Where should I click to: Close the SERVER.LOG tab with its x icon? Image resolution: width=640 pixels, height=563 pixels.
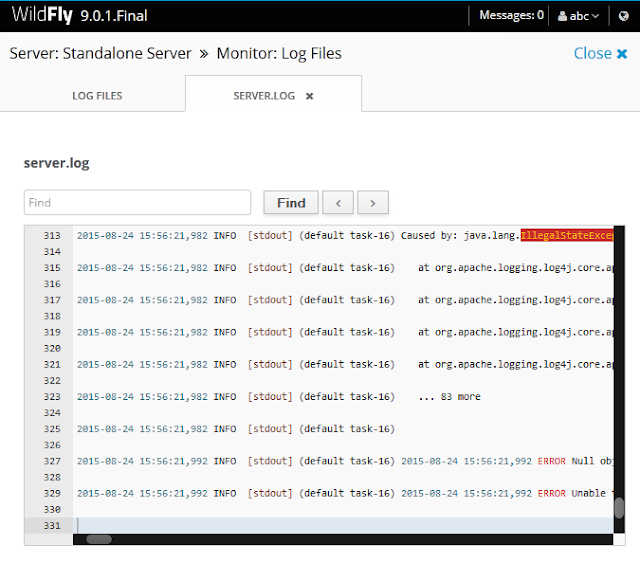coord(309,96)
